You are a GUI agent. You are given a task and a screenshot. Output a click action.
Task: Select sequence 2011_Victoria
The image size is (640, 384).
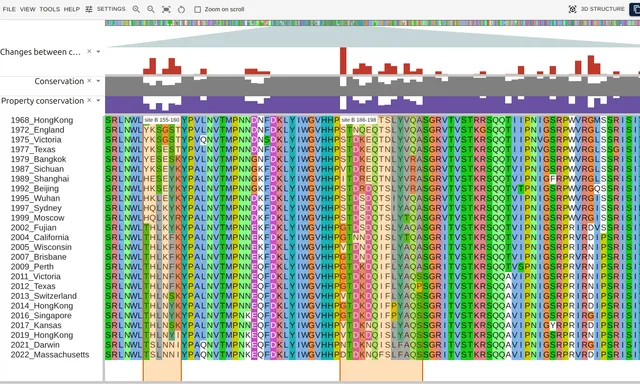36,277
